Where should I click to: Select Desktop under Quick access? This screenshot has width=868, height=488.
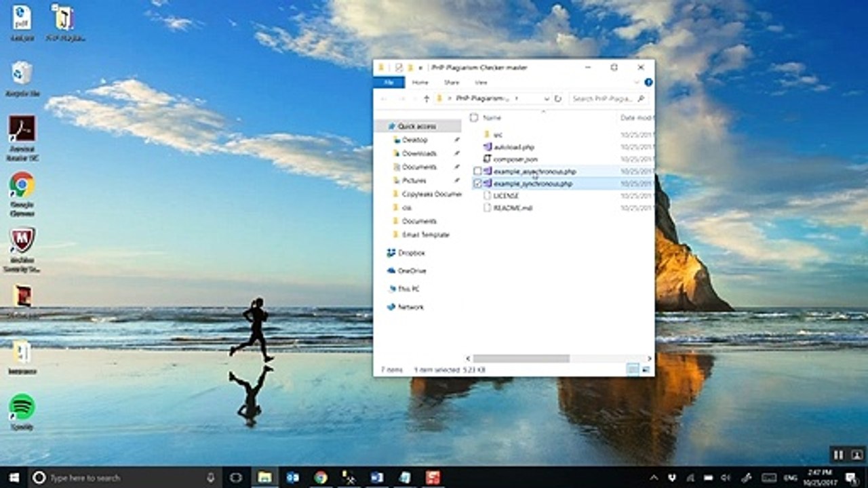pyautogui.click(x=415, y=140)
